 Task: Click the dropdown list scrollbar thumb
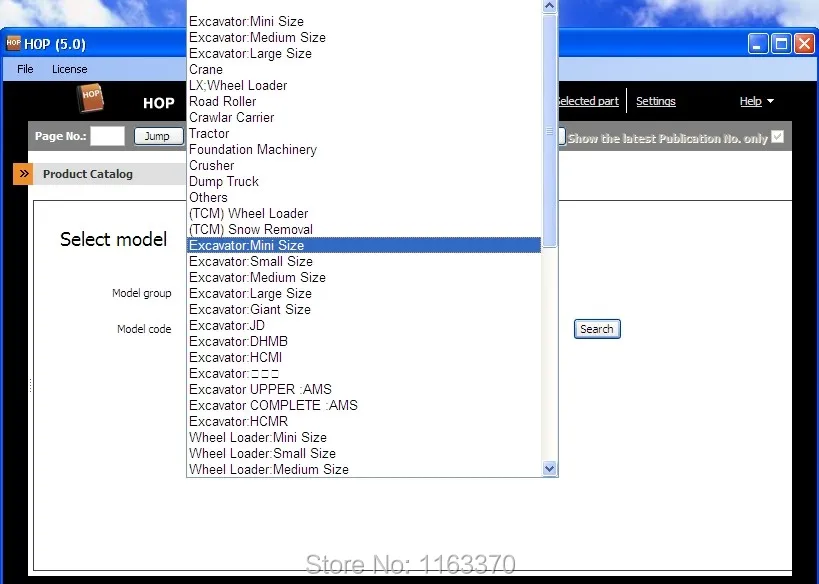(x=549, y=131)
